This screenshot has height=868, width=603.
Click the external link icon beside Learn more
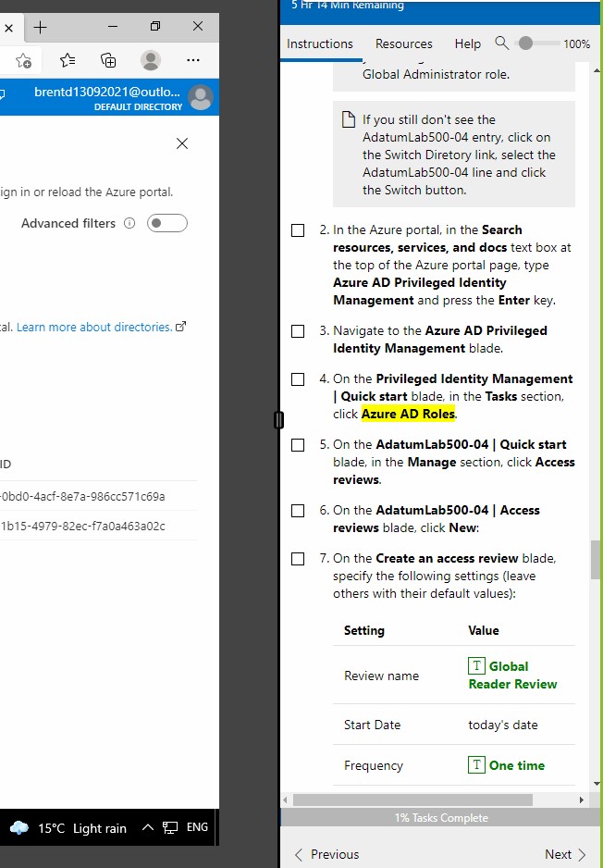180,327
